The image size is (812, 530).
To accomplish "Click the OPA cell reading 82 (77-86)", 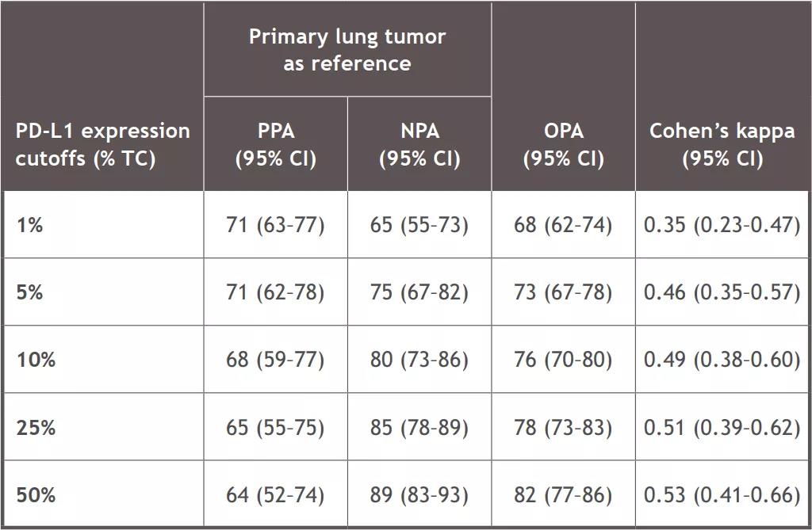I will tap(563, 495).
